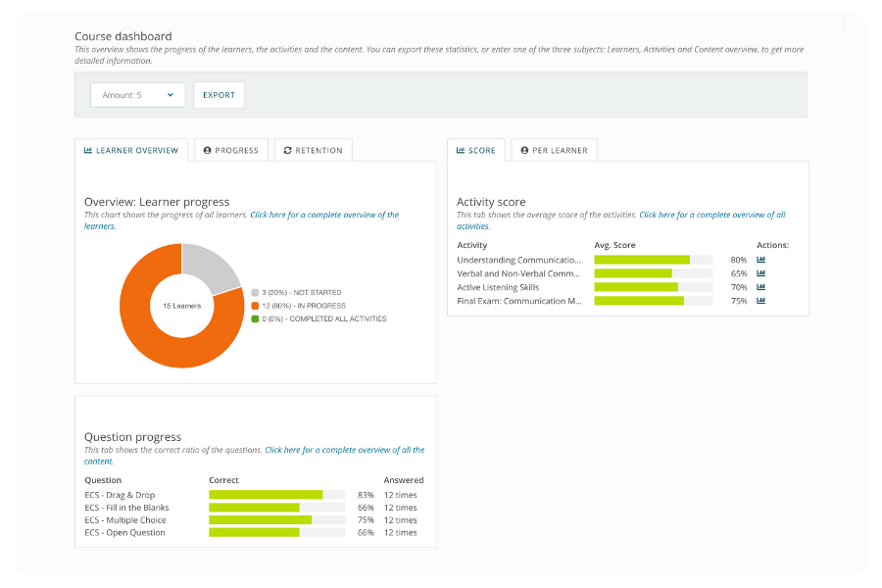Click the green Completed All Activities swatch

click(x=255, y=318)
